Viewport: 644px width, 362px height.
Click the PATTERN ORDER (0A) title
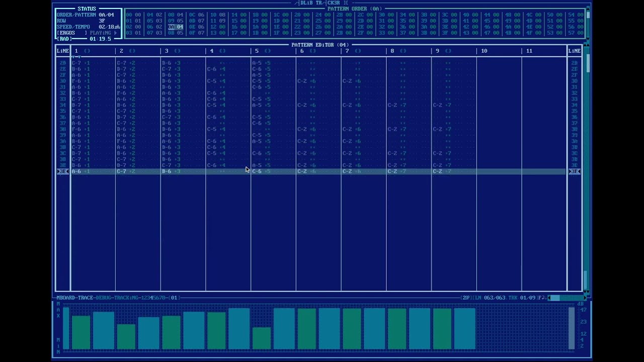pos(354,9)
